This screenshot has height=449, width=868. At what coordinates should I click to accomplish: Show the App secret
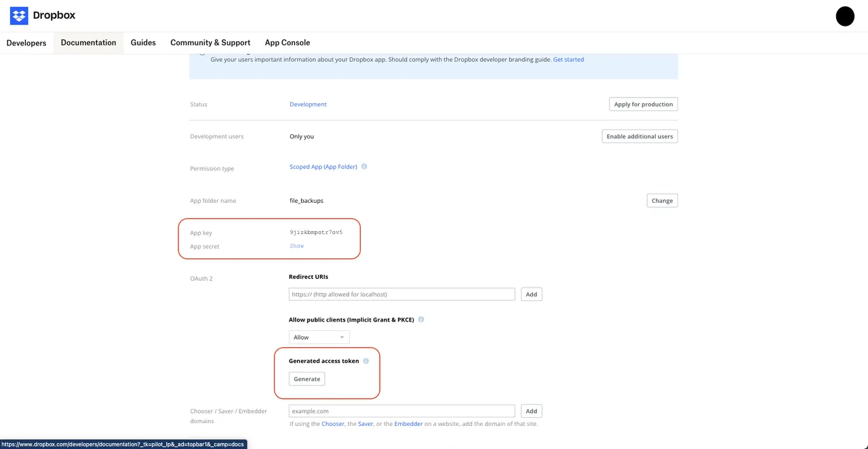297,246
